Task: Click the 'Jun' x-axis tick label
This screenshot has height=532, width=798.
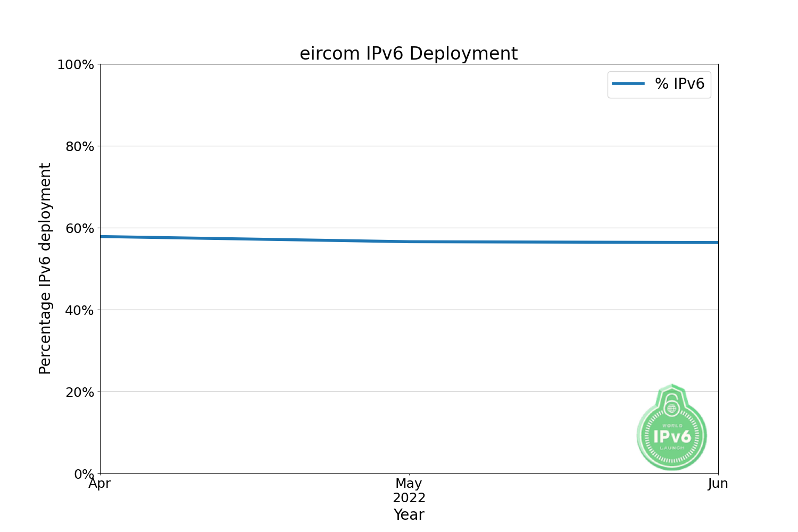Action: click(718, 484)
